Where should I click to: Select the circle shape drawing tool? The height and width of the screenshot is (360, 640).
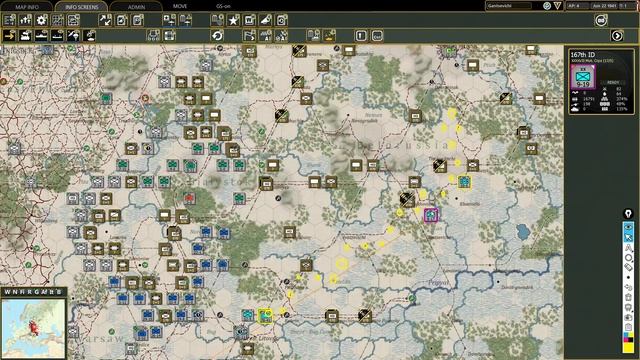[x=628, y=258]
